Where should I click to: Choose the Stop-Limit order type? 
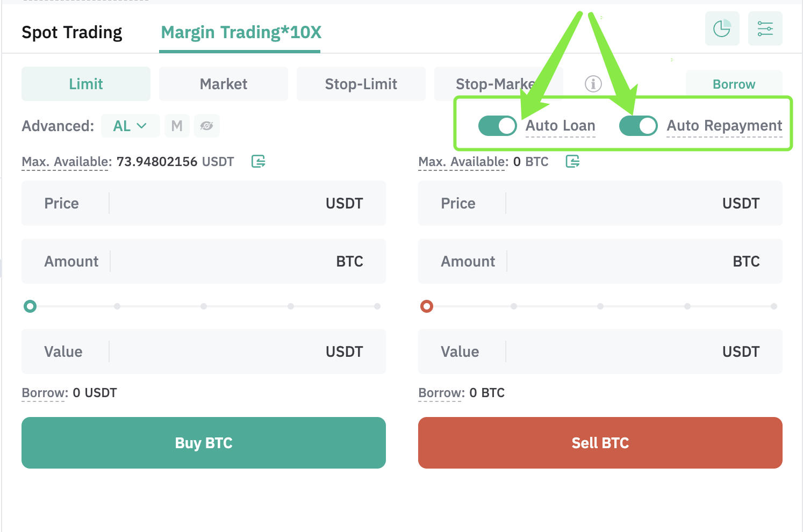pos(361,84)
